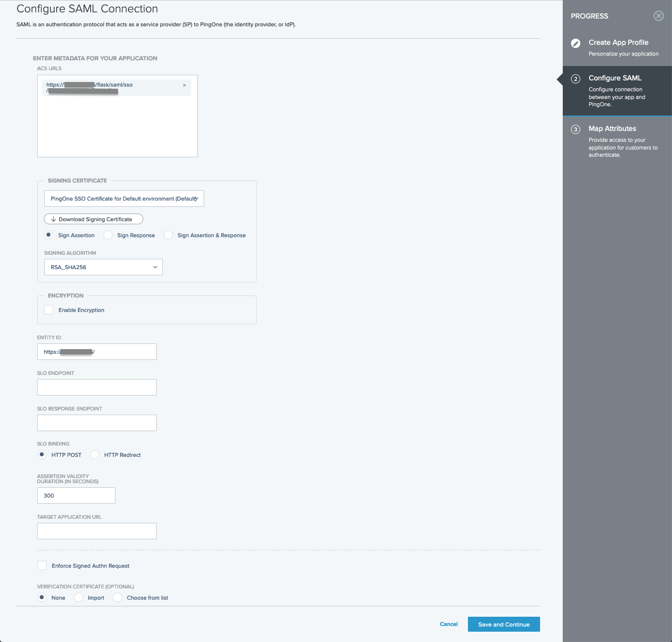672x642 pixels.
Task: Cancel the SAML configuration
Action: (448, 624)
